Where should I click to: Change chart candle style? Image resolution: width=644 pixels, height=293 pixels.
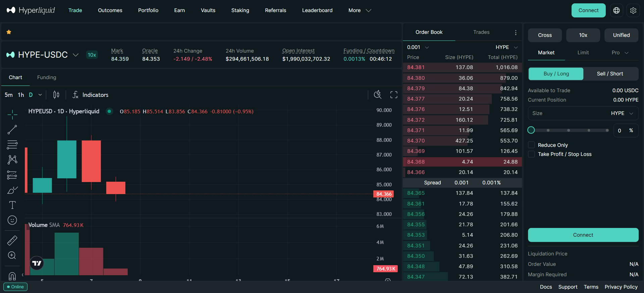[56, 95]
